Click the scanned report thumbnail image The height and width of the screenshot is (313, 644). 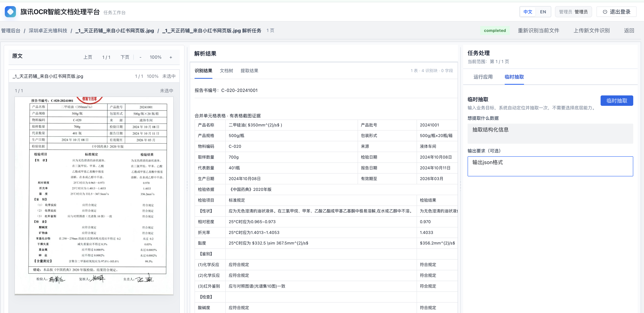coord(94,196)
